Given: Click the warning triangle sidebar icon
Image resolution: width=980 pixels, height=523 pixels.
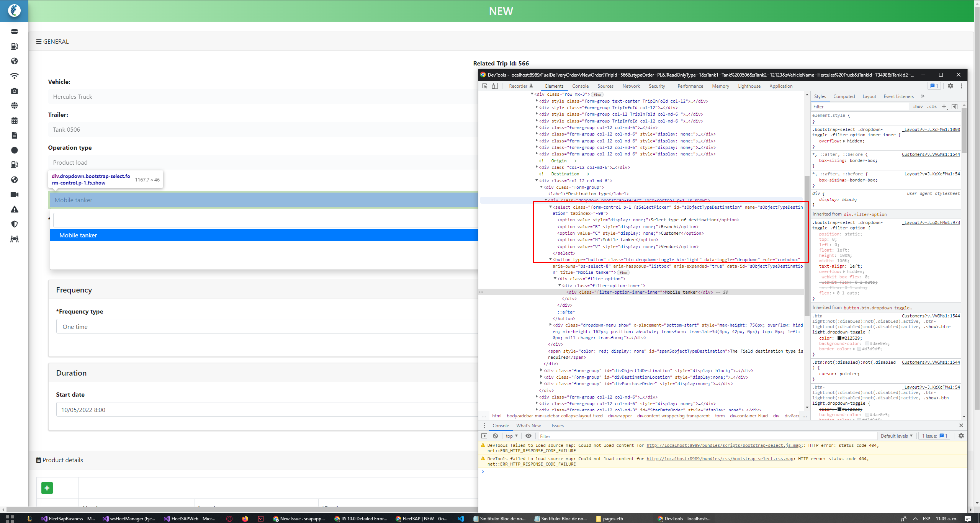Looking at the screenshot, I should click(14, 209).
